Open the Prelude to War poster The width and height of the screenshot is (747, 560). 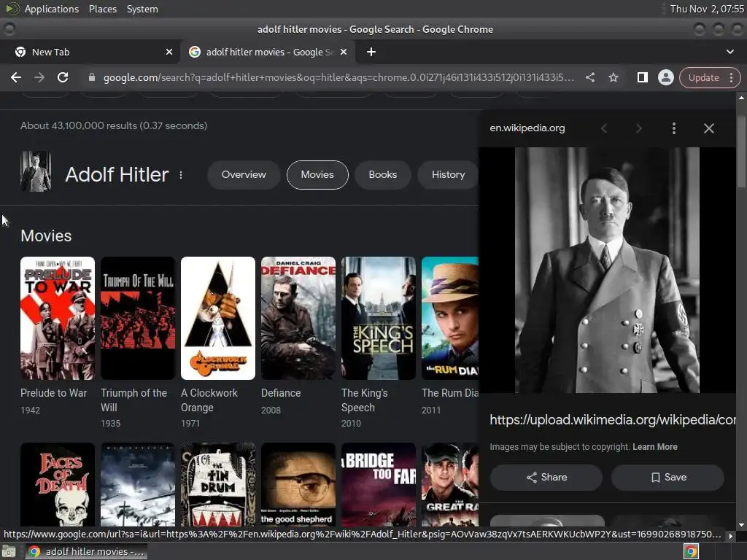tap(58, 318)
